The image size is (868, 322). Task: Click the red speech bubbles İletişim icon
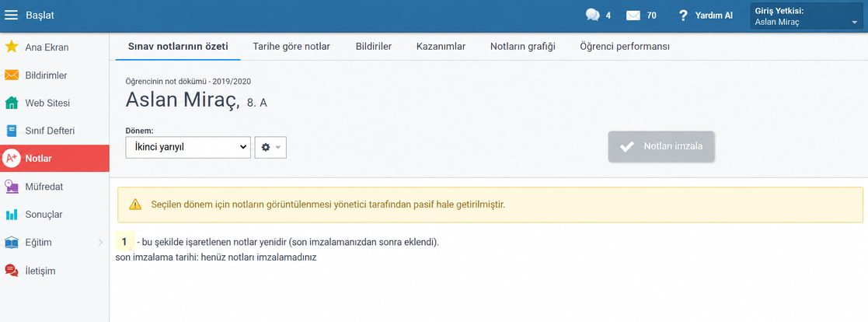tap(11, 271)
